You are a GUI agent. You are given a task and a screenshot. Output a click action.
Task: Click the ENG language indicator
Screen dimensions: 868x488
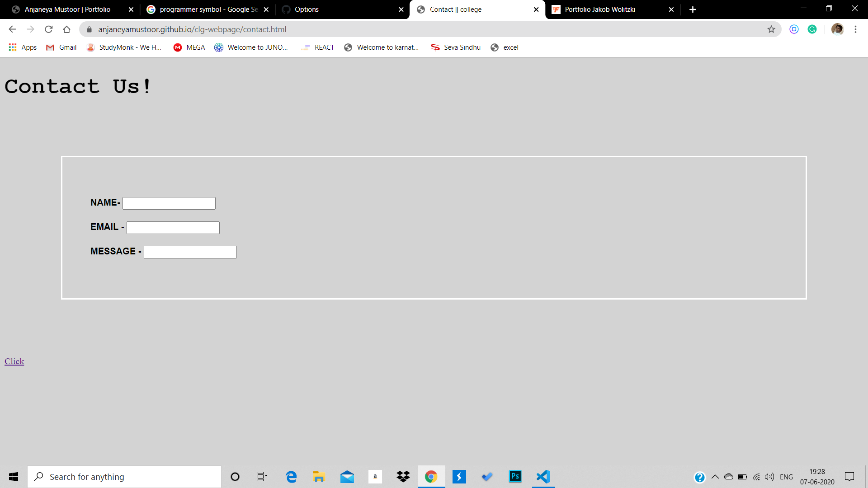point(787,477)
